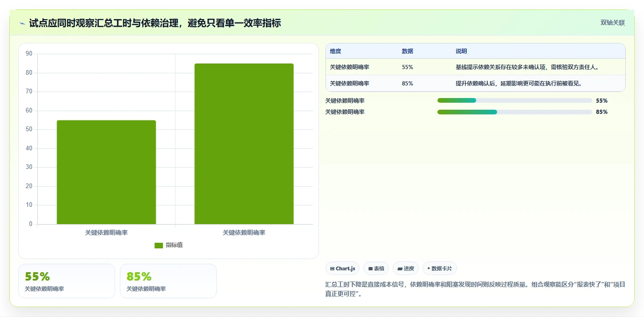Click 关键依赖明确率 in the table's 85% row

click(349, 84)
